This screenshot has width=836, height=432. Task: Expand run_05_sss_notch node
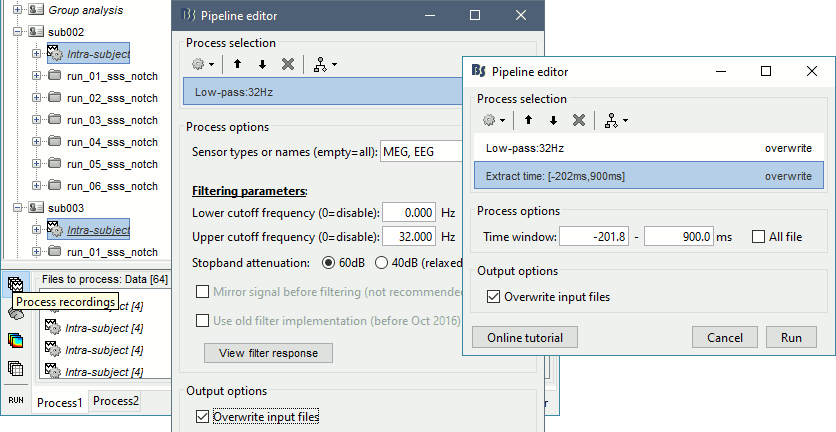(36, 163)
